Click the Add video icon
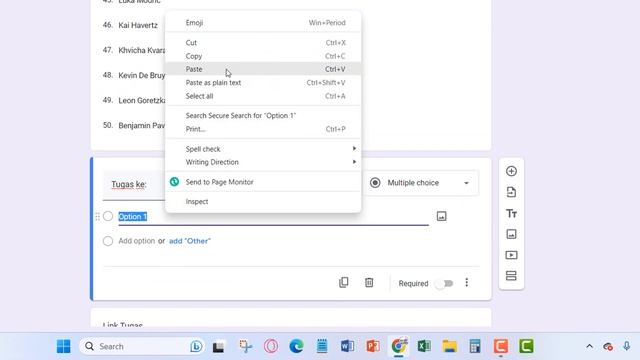 click(511, 255)
